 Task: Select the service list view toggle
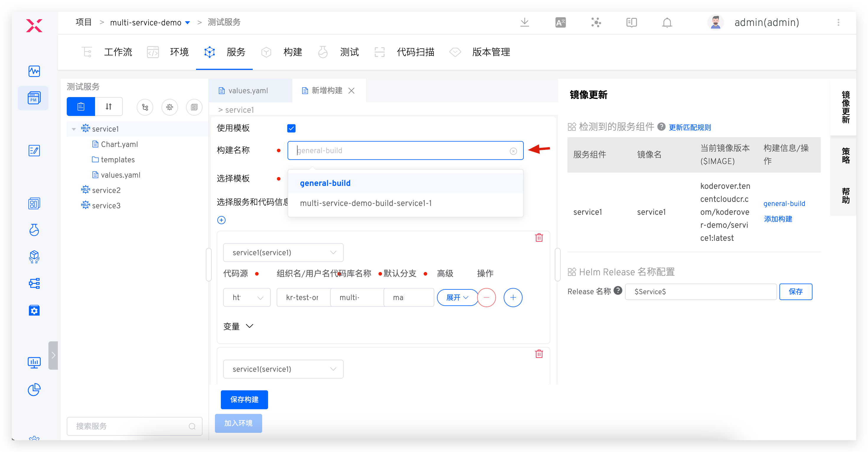(81, 107)
